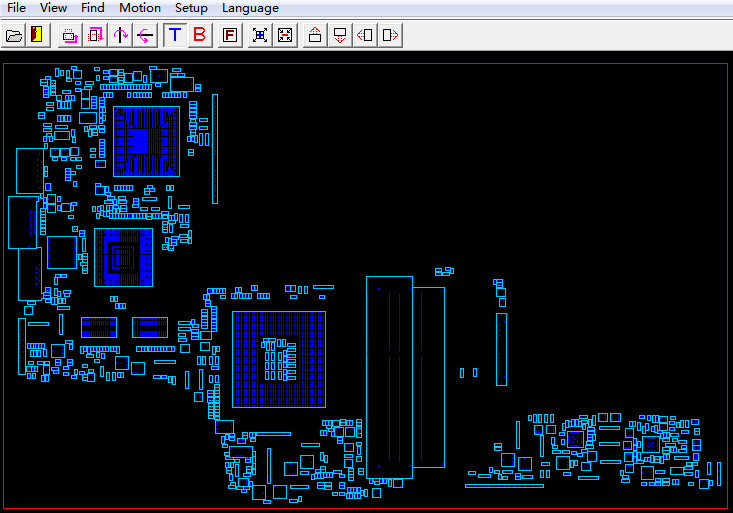
Task: Open the Setup menu
Action: click(x=191, y=8)
